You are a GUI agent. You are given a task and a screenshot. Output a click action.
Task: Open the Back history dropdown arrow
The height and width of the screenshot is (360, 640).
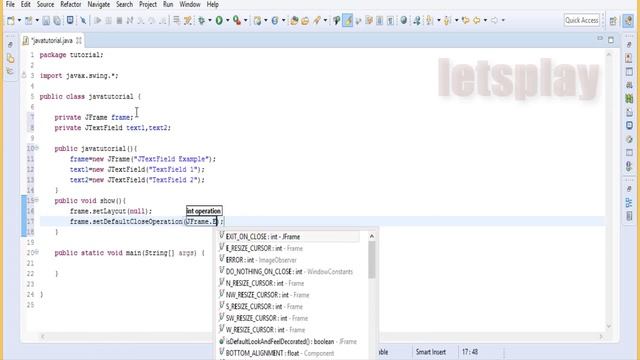pyautogui.click(x=485, y=20)
